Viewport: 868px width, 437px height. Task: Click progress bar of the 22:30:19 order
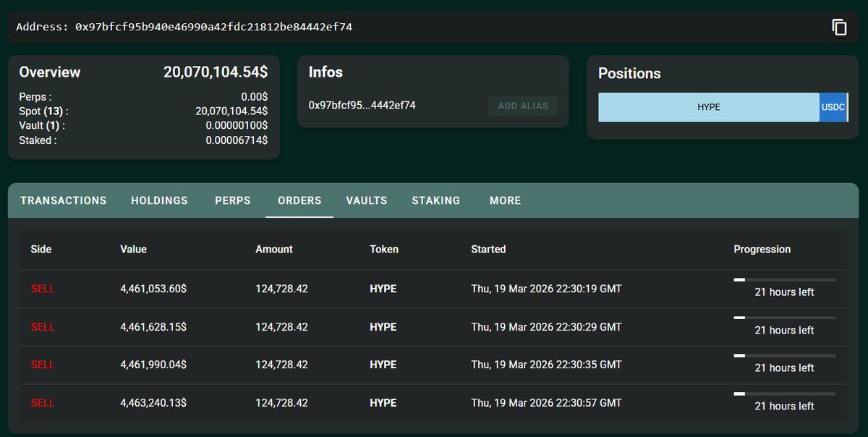coord(785,279)
